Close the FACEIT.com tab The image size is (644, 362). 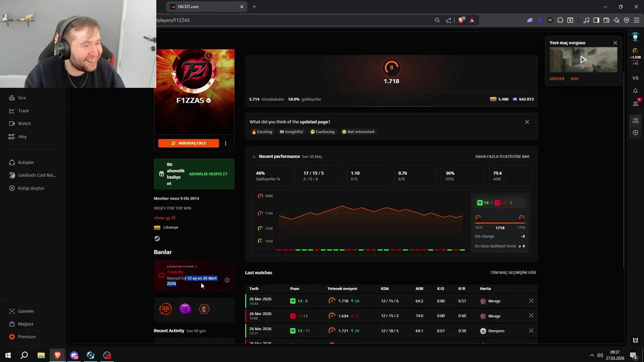click(x=242, y=7)
